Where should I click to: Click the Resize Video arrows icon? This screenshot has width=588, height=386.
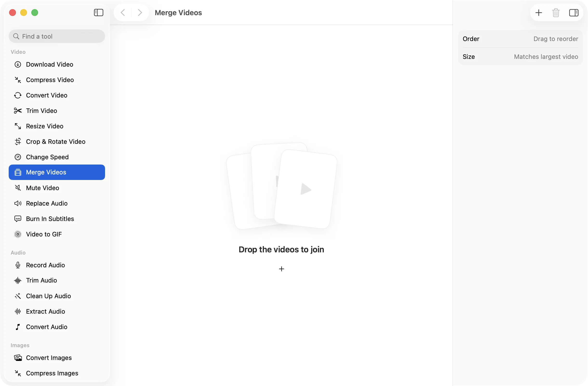(x=18, y=126)
